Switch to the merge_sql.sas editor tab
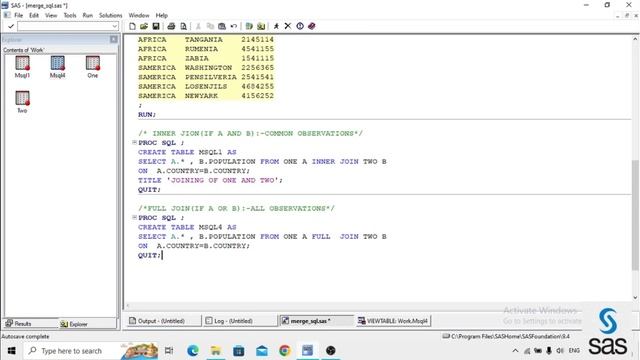Viewport: 640px width, 360px height. [x=316, y=321]
